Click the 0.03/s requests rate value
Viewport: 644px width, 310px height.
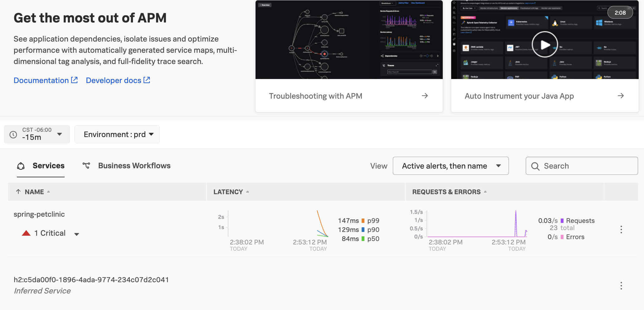pos(548,221)
